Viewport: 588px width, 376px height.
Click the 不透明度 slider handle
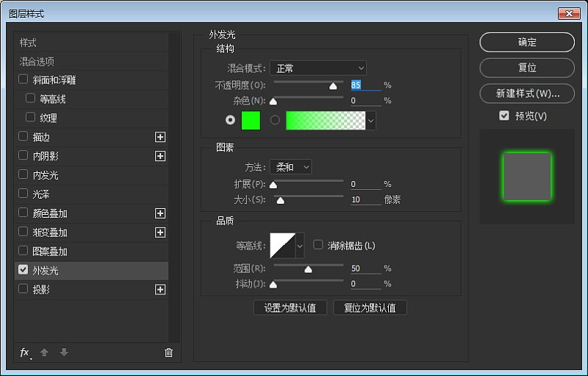coord(333,87)
